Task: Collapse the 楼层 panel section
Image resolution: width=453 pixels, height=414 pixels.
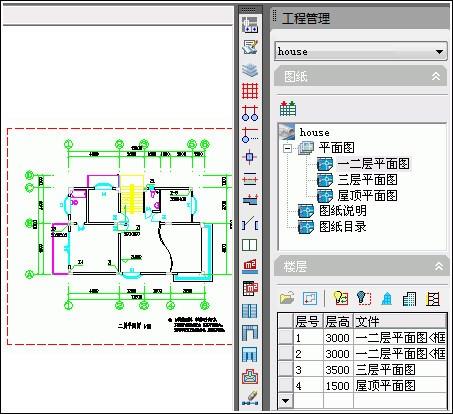Action: click(439, 266)
